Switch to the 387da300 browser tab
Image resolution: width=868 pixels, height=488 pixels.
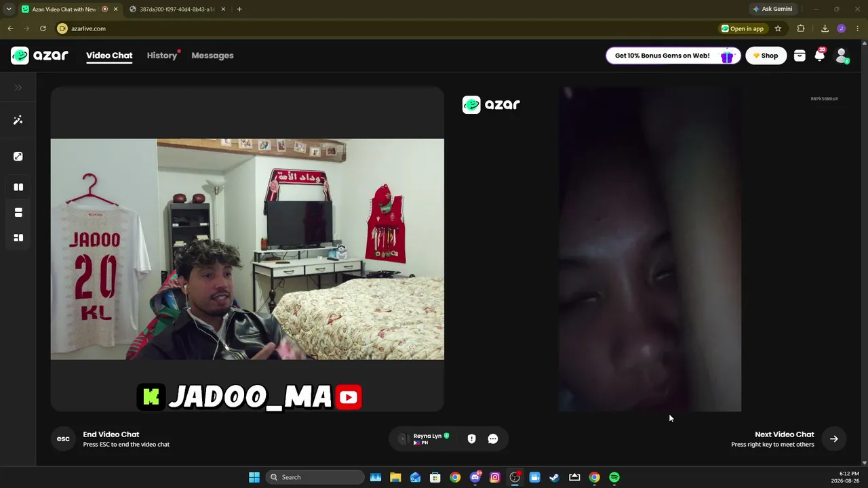pos(176,9)
